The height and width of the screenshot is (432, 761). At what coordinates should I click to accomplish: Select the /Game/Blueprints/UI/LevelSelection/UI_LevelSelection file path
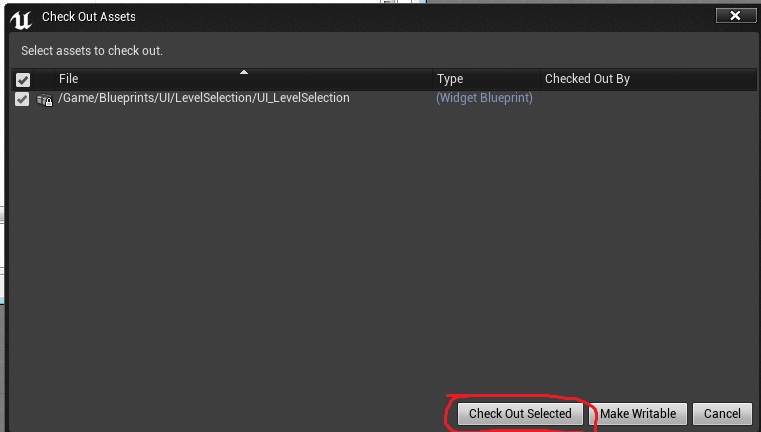tap(204, 98)
